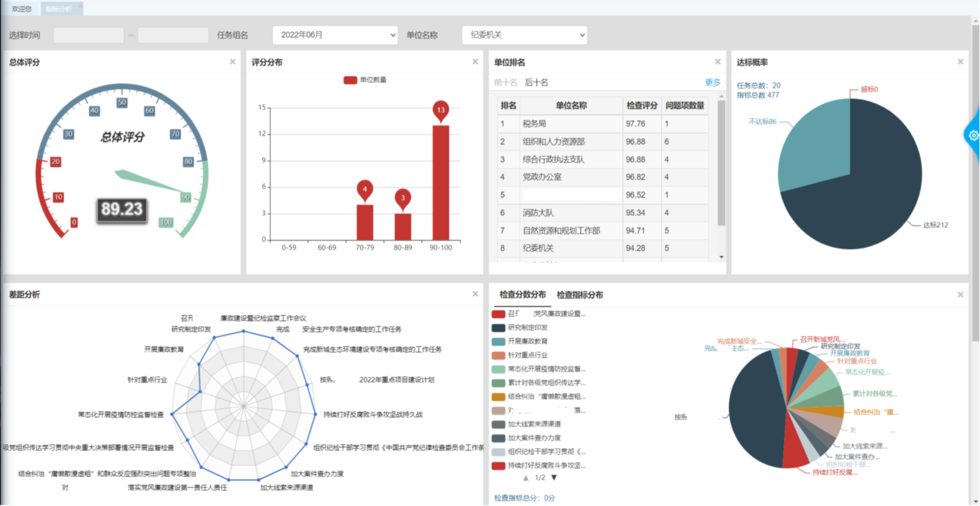Toggle legend item 持续打好反腐败斗争攻坚
Viewport: 980px width, 506px height.
pos(539,466)
